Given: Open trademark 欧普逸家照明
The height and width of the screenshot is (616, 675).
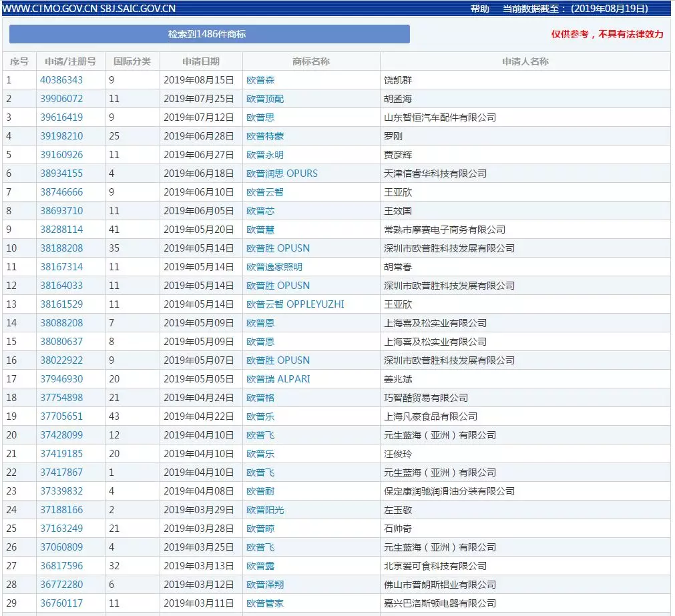Looking at the screenshot, I should [x=274, y=267].
